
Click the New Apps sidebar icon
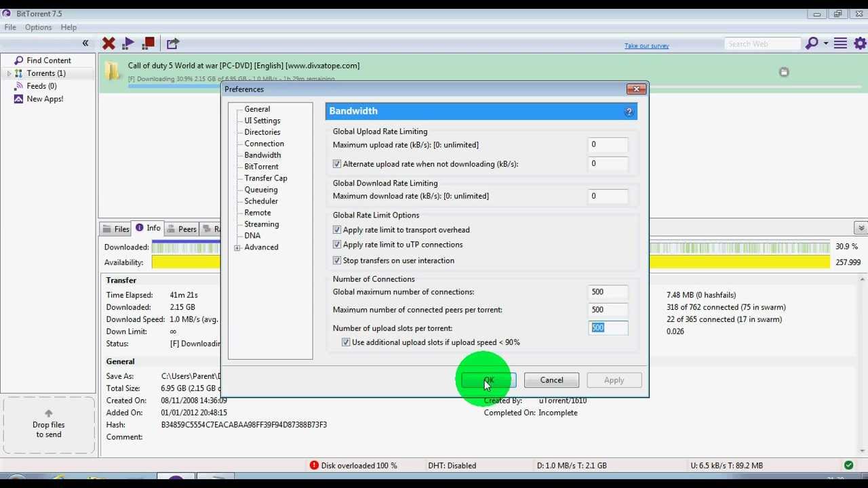18,99
